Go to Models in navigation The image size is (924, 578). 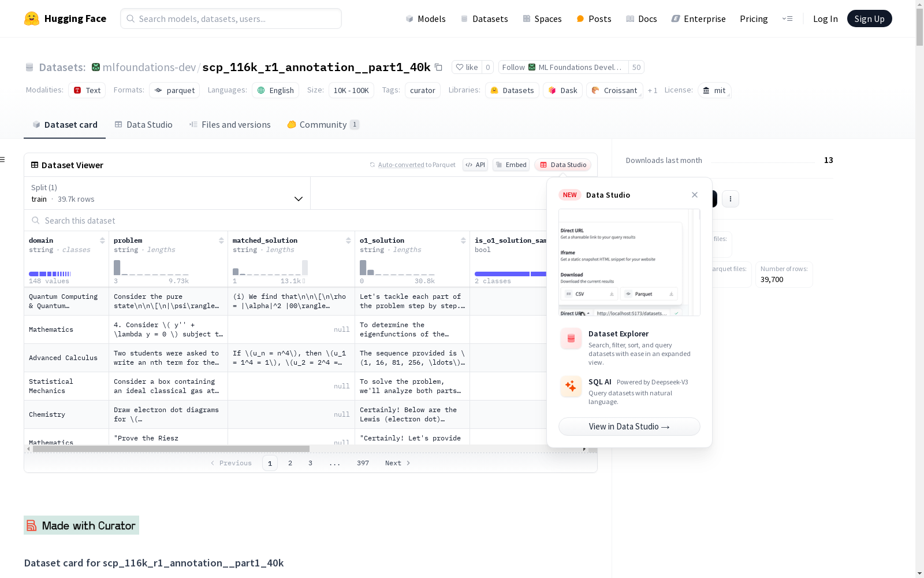click(426, 18)
